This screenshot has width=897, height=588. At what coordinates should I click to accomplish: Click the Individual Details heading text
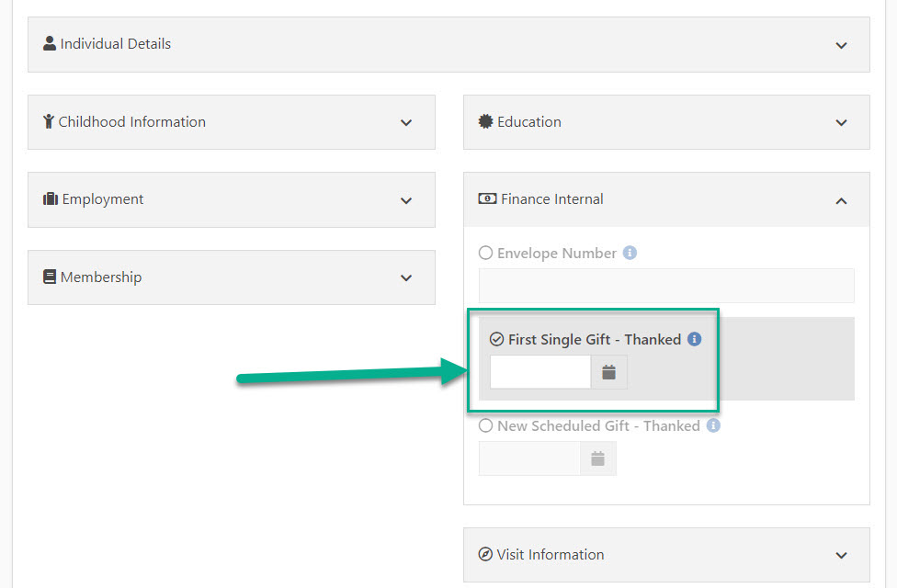[116, 43]
